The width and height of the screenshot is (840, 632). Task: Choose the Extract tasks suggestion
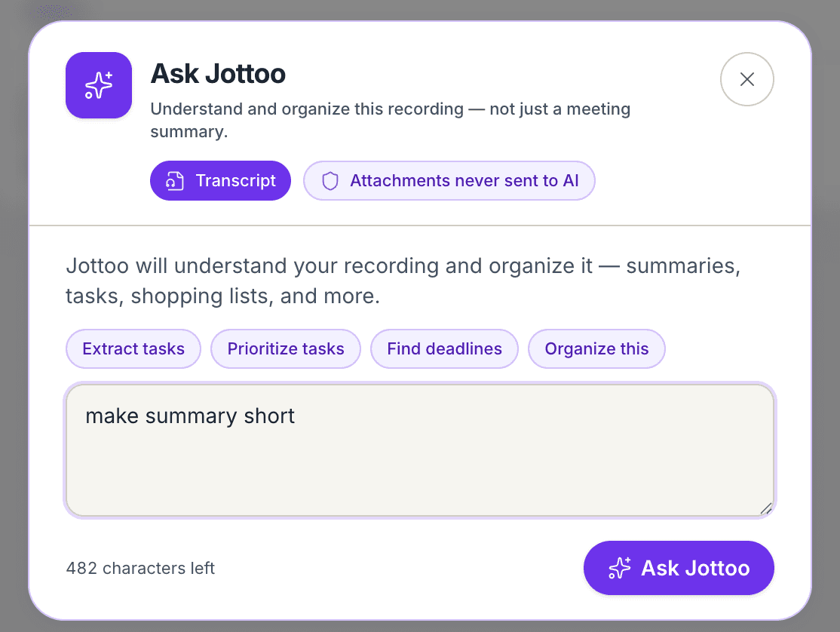(x=133, y=348)
